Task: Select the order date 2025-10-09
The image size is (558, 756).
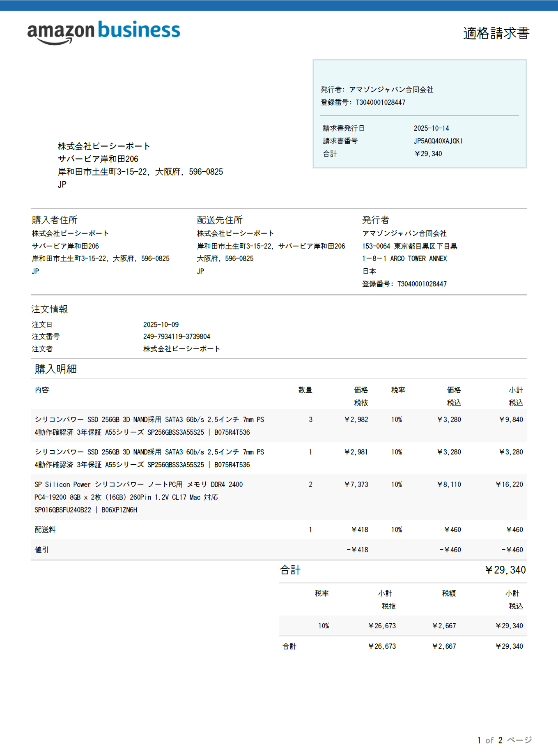Action: pos(161,325)
